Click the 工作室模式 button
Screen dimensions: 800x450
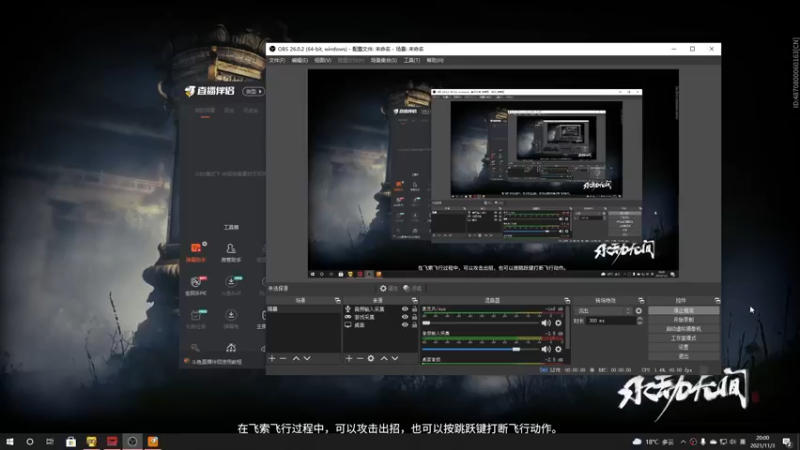(x=684, y=338)
